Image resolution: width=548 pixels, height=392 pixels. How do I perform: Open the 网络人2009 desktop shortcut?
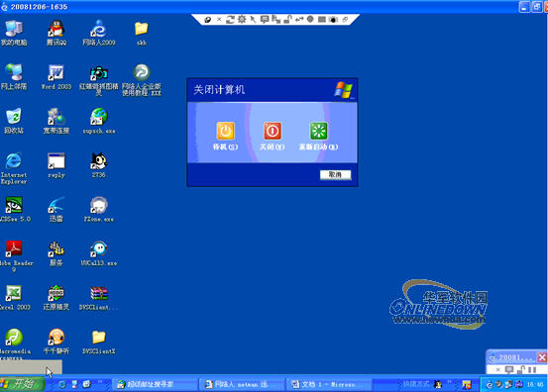[x=99, y=33]
